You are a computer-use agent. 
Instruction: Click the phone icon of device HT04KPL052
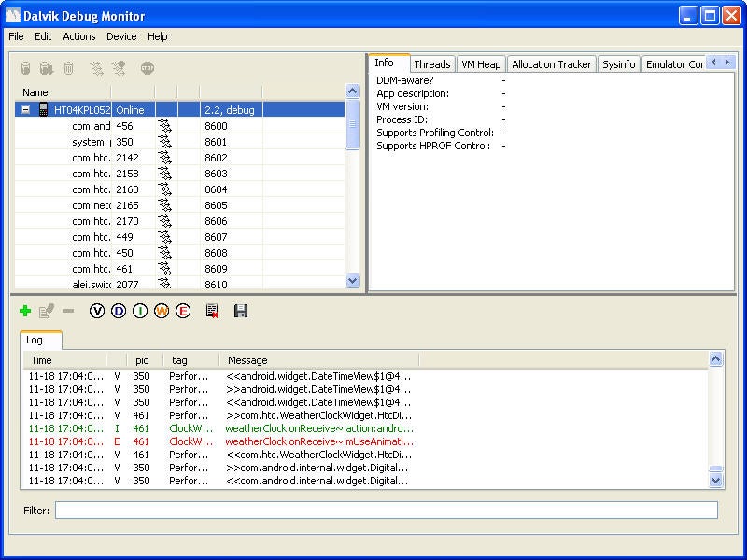(x=43, y=109)
